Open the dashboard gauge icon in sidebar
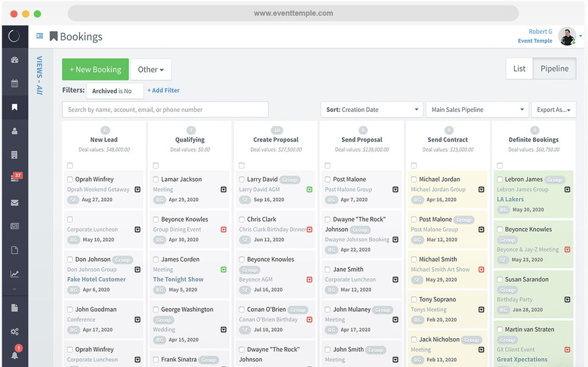This screenshot has width=588, height=367. [15, 60]
